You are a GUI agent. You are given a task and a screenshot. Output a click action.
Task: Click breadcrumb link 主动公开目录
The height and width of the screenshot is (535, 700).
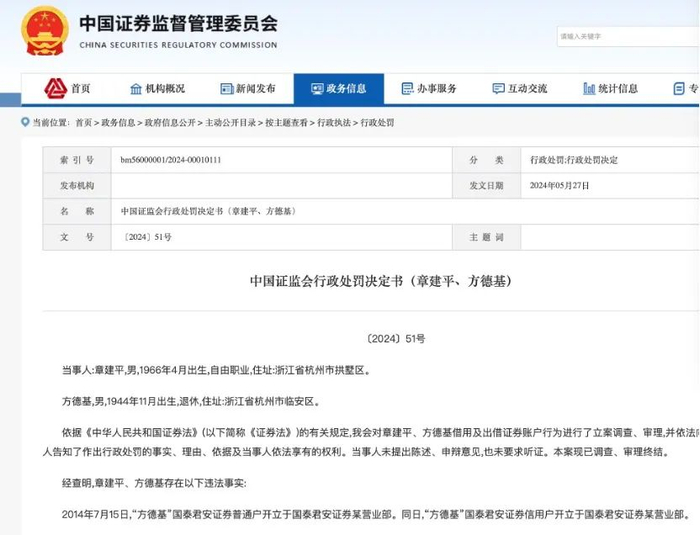tap(230, 122)
